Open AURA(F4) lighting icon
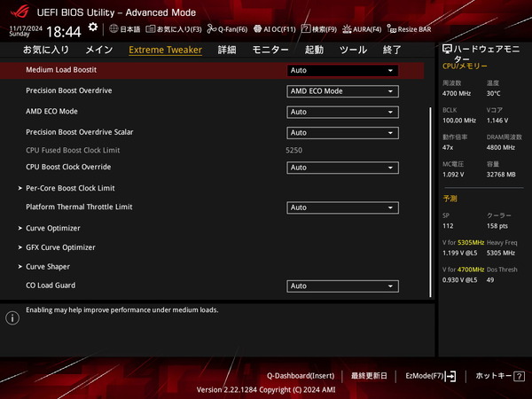The width and height of the screenshot is (532, 399). pos(347,29)
